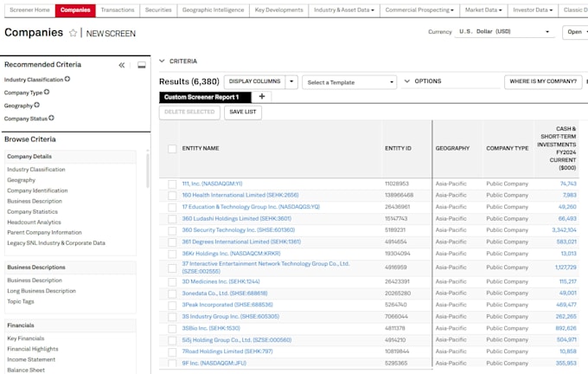
Task: Select Key Financials under Financials
Action: [25, 339]
